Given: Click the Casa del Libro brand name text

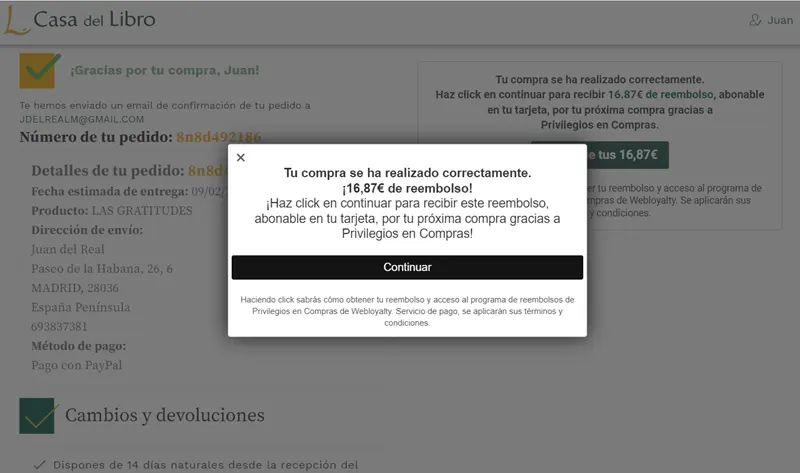Looking at the screenshot, I should click(94, 20).
